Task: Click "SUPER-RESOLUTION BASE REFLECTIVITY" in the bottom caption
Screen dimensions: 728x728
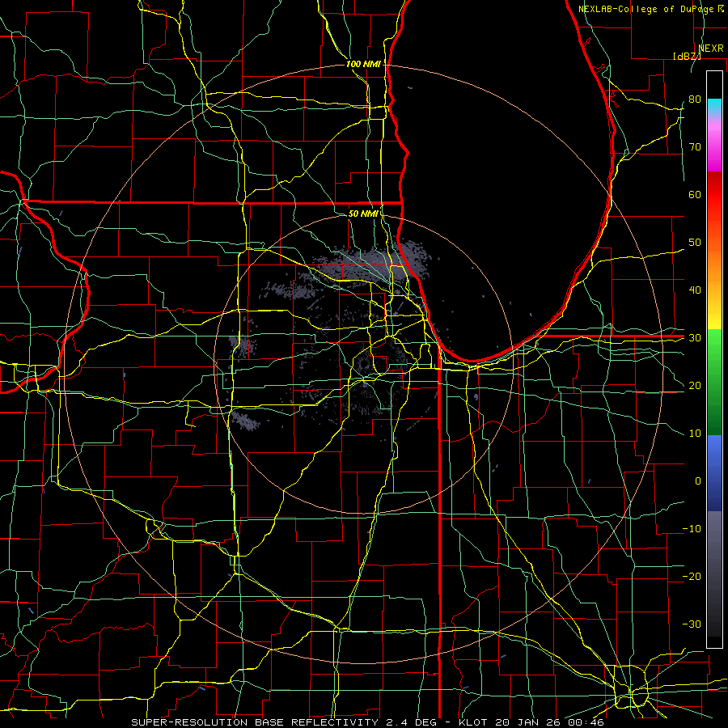Action: pos(255,722)
